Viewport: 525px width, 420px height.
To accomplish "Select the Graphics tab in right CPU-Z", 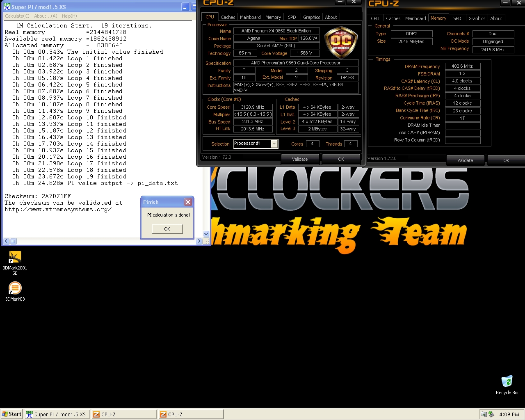I will coord(477,18).
